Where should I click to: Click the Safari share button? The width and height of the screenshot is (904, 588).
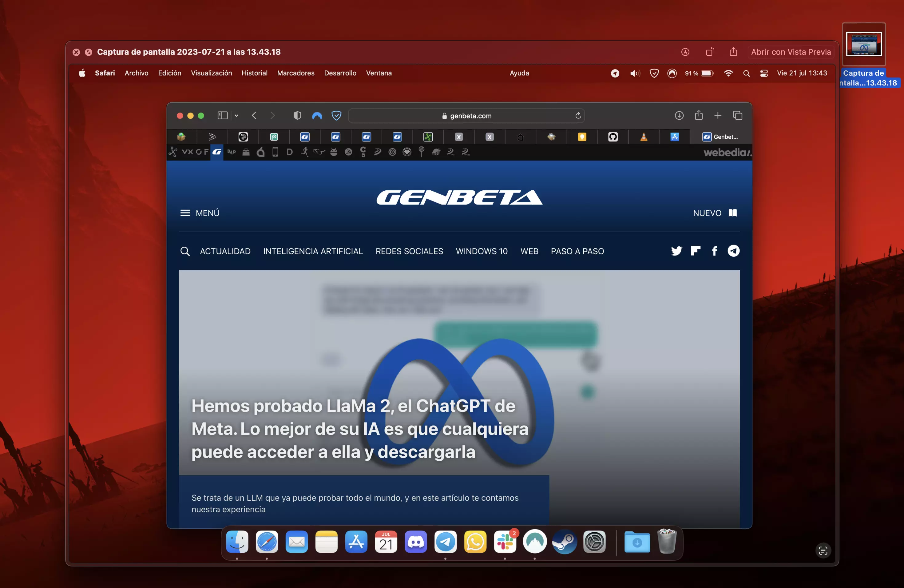pyautogui.click(x=699, y=115)
